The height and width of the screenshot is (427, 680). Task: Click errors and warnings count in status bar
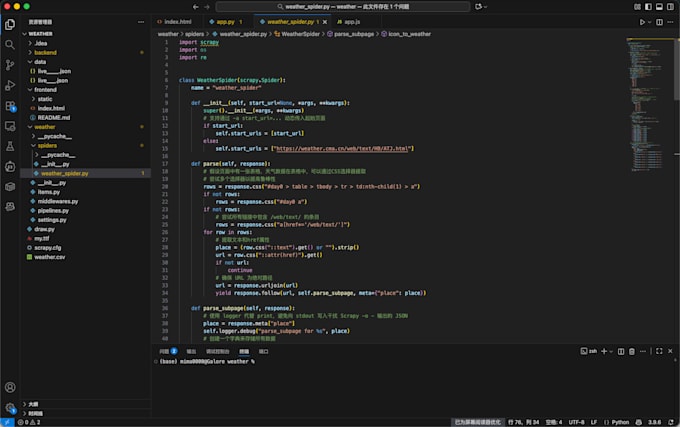click(x=29, y=422)
